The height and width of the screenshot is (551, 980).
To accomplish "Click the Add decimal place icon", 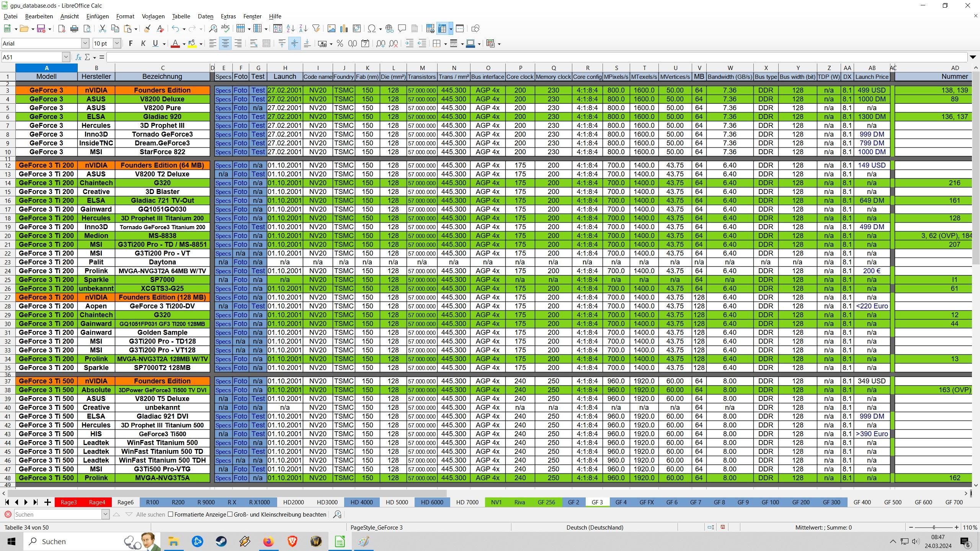I will tap(381, 44).
